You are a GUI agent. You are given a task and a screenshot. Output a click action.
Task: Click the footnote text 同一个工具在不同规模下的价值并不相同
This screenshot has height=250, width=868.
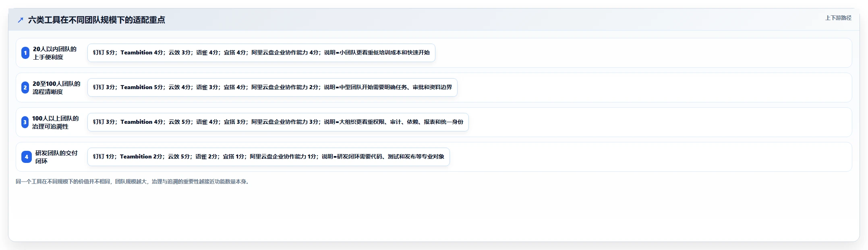(x=63, y=181)
